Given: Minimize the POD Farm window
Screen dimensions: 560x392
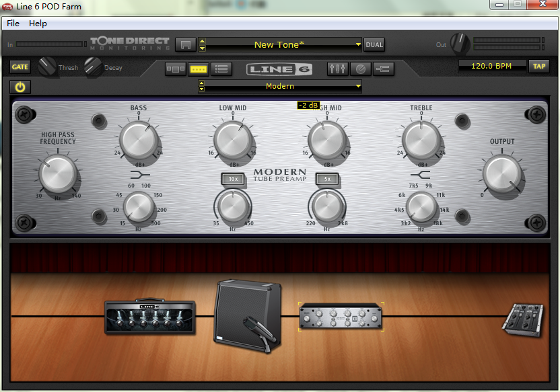Looking at the screenshot, I should pos(499,5).
